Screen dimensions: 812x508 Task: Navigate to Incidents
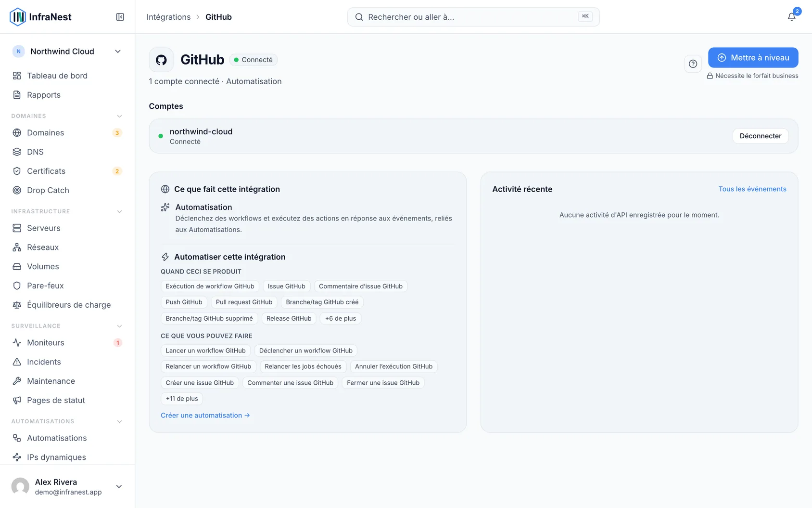tap(67, 362)
